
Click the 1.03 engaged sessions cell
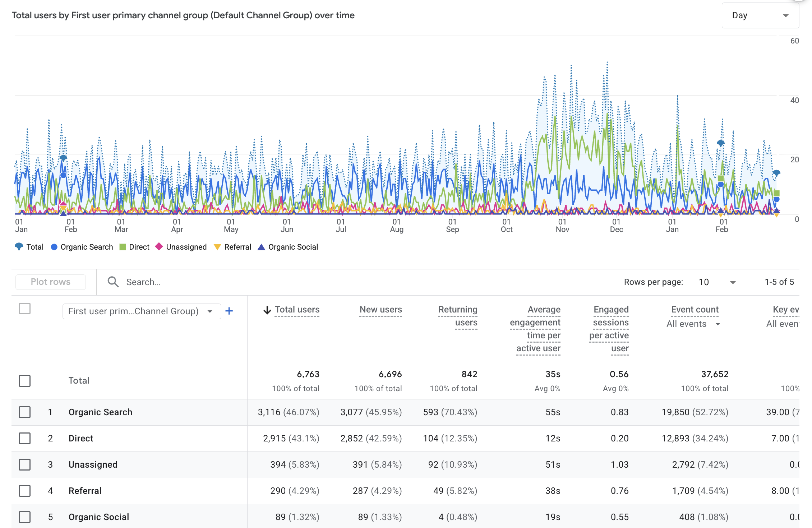pos(619,464)
